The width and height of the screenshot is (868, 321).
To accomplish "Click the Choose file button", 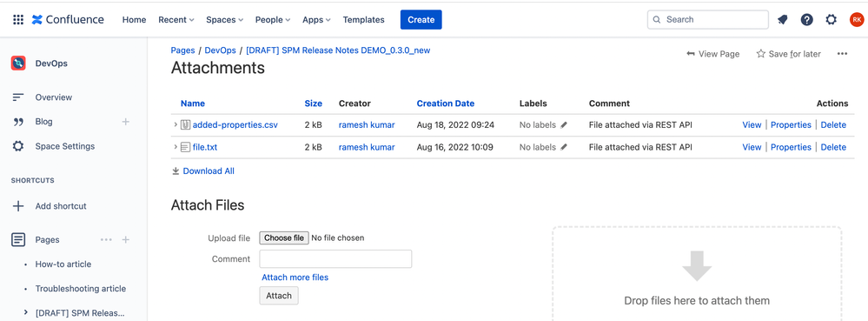I will [284, 237].
